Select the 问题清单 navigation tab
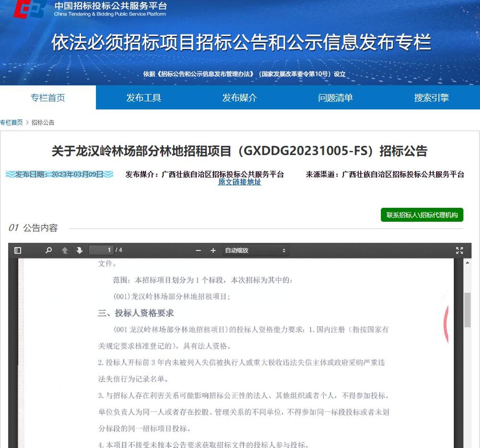This screenshot has width=480, height=448. tap(335, 98)
